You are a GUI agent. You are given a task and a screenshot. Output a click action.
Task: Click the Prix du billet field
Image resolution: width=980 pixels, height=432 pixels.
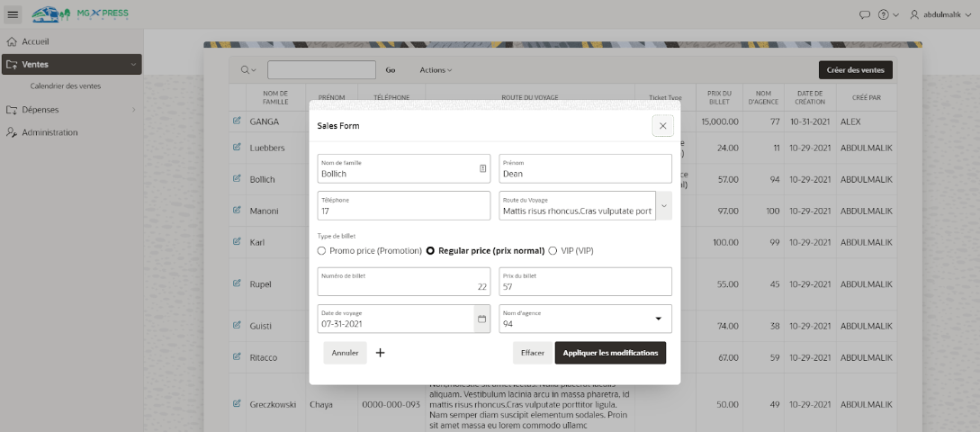pos(585,282)
